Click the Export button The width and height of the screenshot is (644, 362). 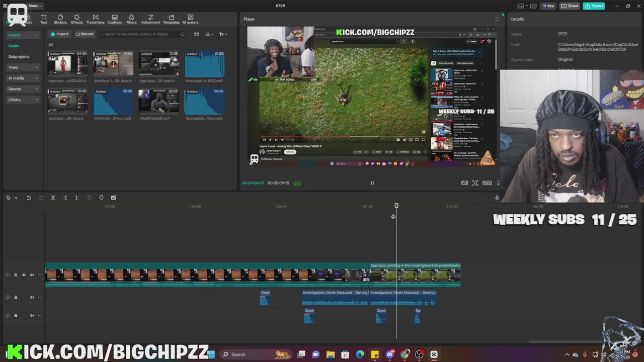pyautogui.click(x=594, y=6)
